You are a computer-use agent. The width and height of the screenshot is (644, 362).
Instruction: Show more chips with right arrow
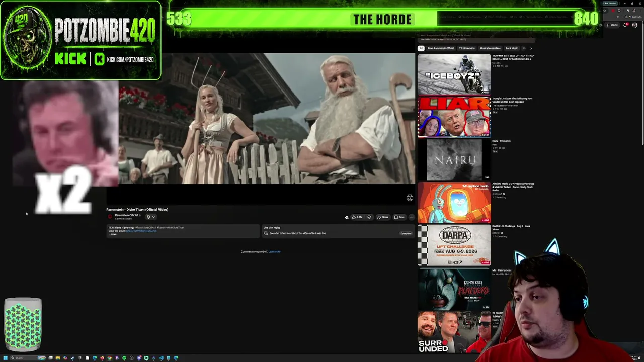(531, 48)
